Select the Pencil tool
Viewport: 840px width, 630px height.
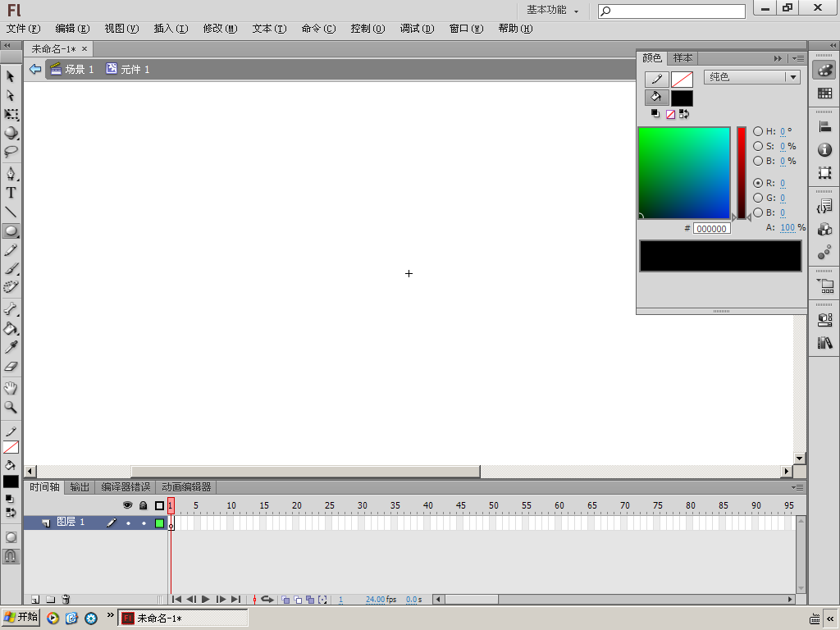[11, 250]
